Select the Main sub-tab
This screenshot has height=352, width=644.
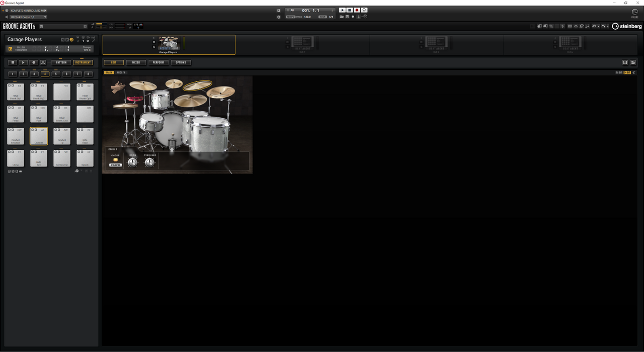pos(109,72)
